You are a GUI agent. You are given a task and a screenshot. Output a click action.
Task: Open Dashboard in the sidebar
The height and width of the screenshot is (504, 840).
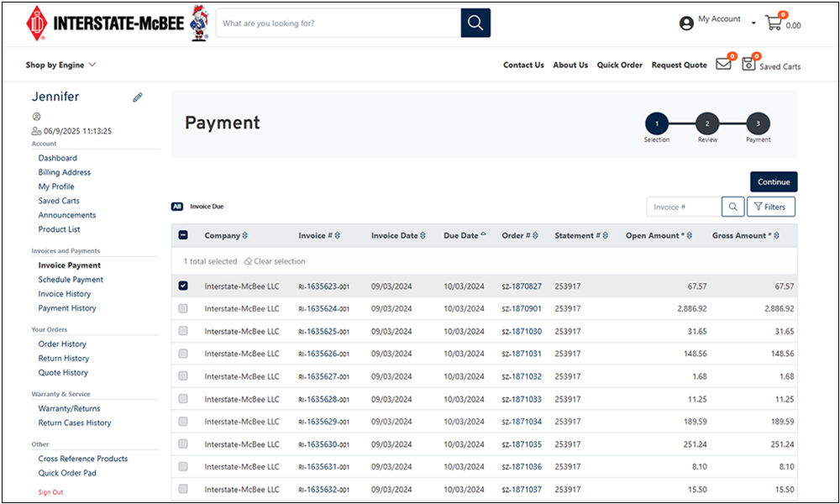[58, 158]
